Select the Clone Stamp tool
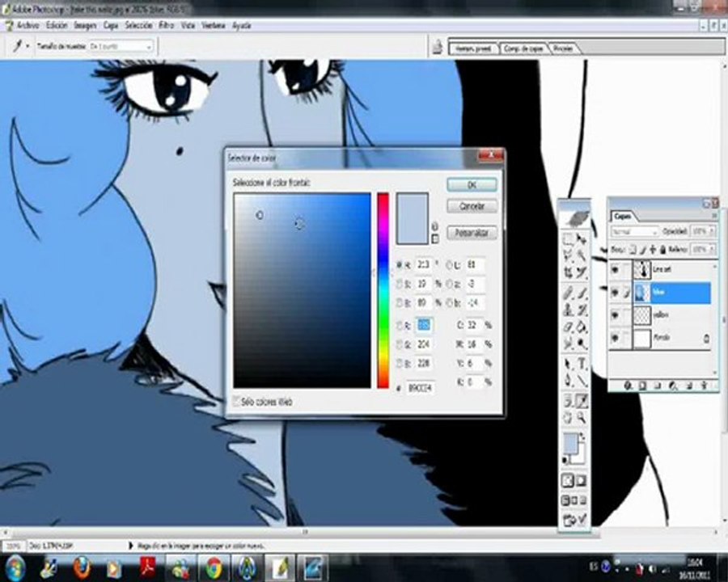The image size is (728, 582). [x=568, y=310]
